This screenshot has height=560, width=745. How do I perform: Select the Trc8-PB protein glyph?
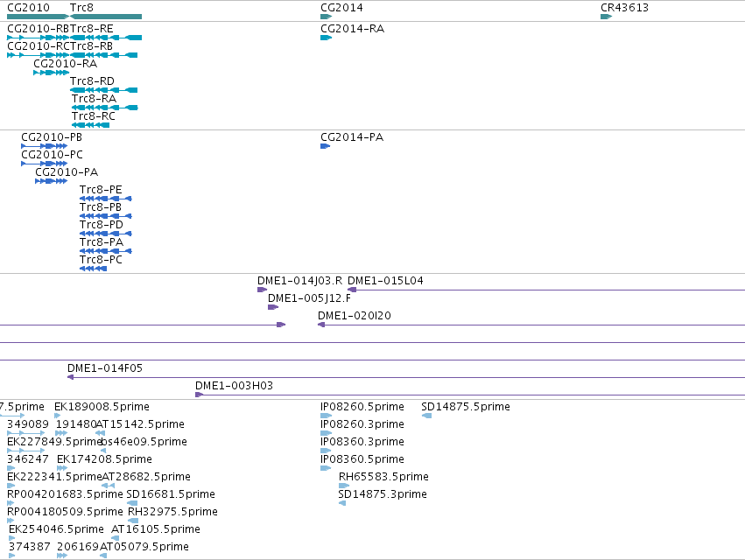[x=105, y=216]
